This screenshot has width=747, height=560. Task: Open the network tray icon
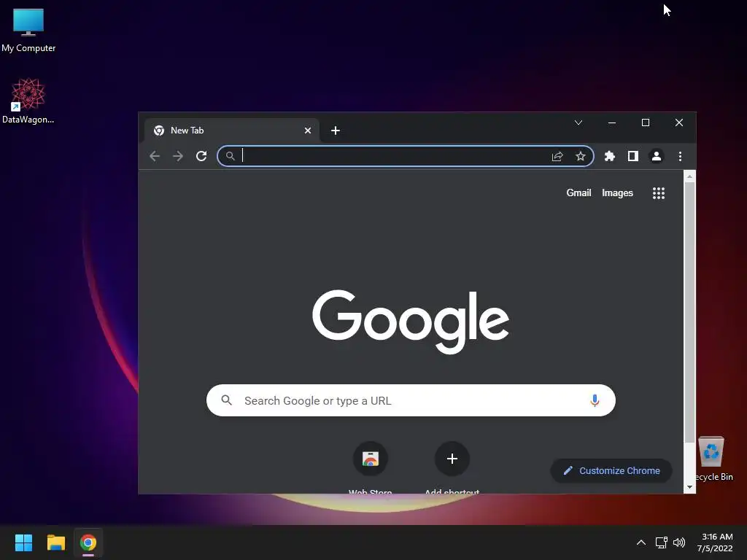(x=661, y=542)
